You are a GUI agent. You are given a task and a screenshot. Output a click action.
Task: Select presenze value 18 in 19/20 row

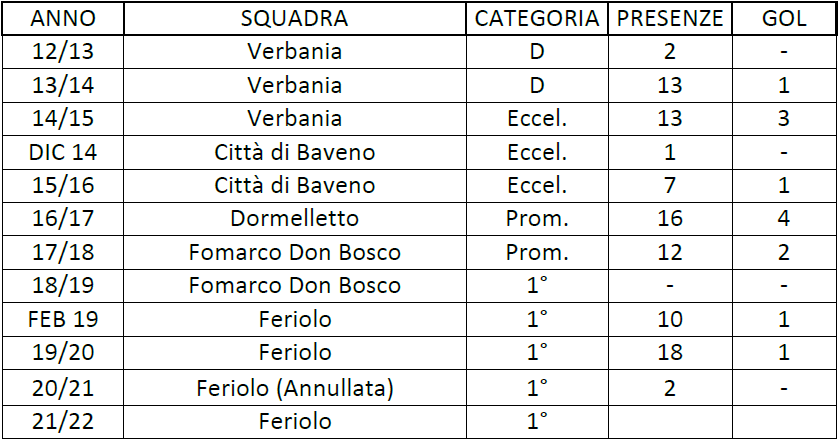pos(670,353)
